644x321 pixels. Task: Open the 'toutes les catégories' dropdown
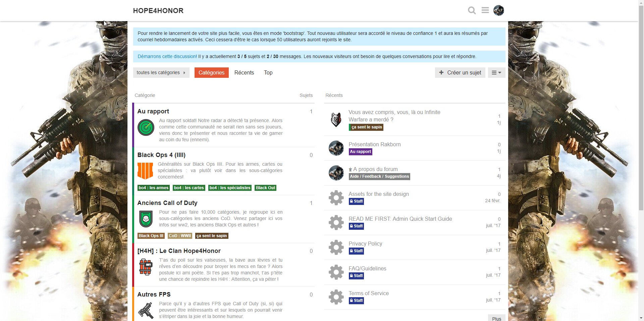point(161,72)
